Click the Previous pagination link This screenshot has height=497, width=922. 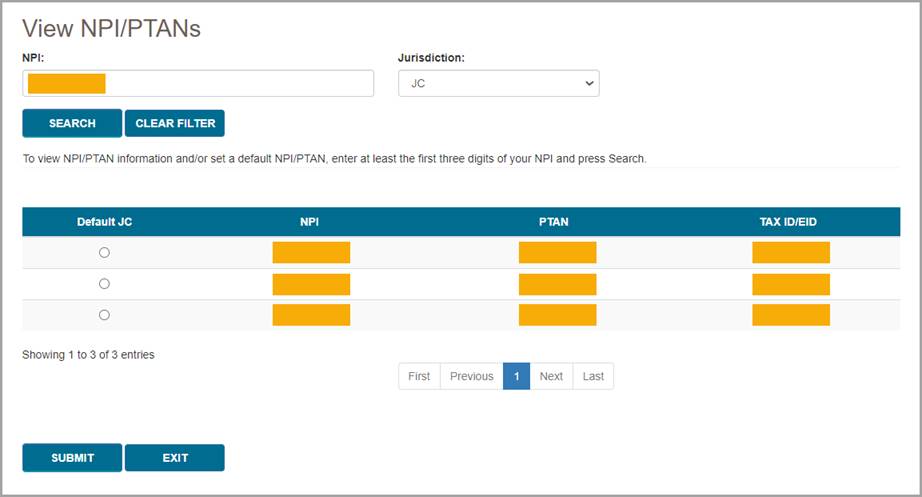pos(471,376)
